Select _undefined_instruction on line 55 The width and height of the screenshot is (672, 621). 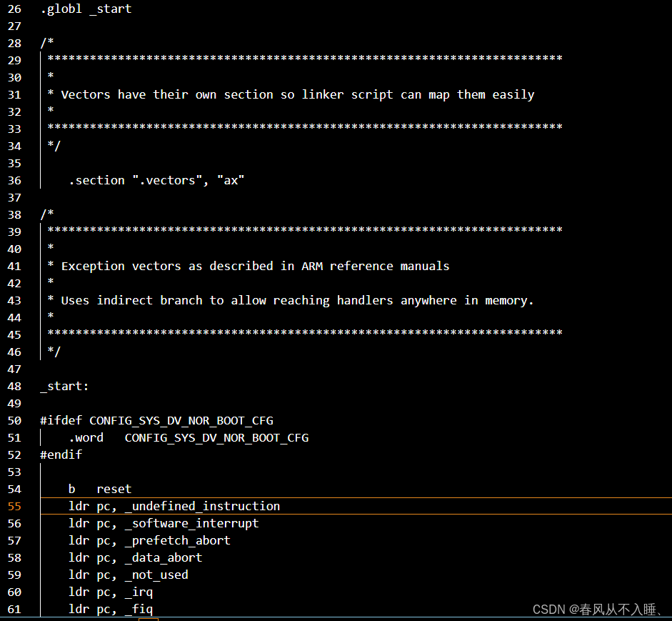point(201,506)
